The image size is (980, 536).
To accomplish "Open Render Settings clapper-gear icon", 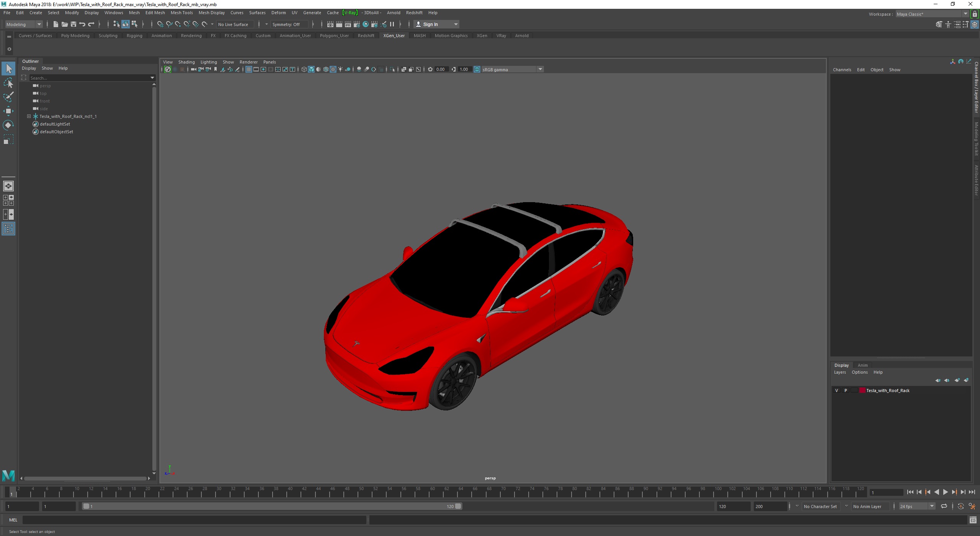I will [356, 24].
